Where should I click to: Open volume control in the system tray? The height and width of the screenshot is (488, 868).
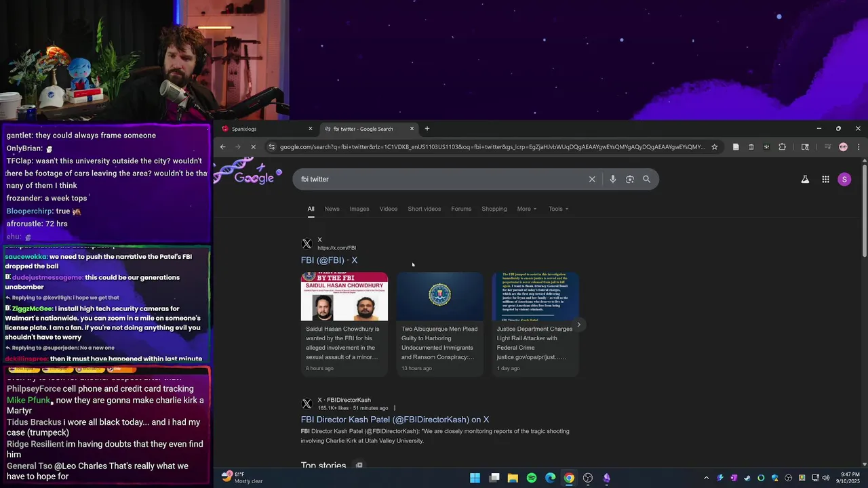[825, 478]
